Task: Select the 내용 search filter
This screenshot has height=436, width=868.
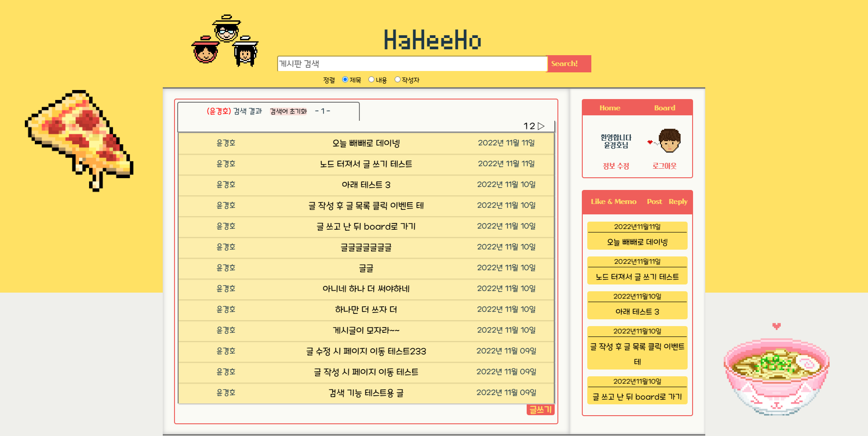Action: click(x=371, y=79)
